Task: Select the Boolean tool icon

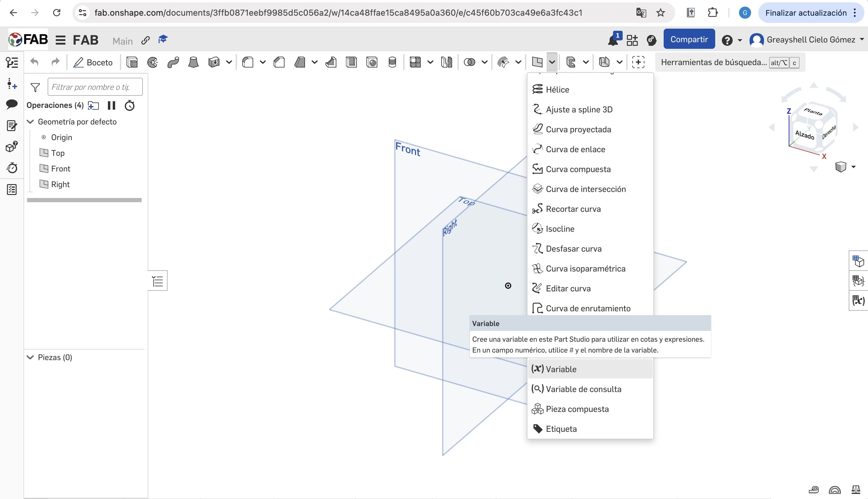Action: 470,62
